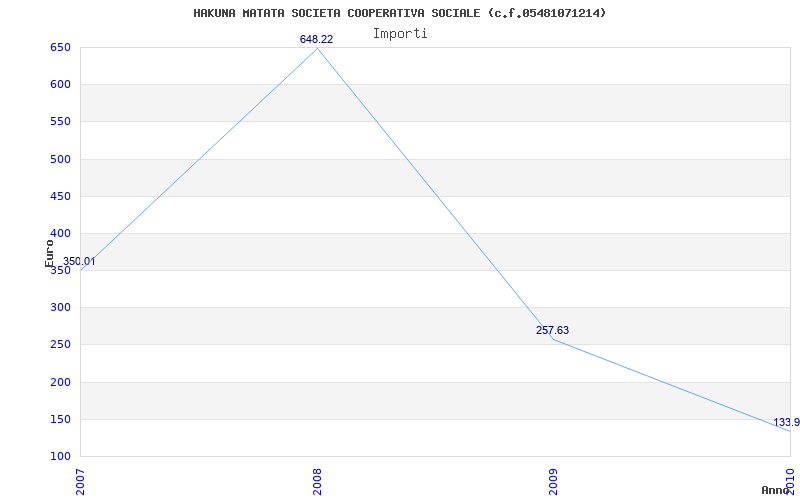Click the 2009 x-axis label
800x500 pixels.
pyautogui.click(x=554, y=482)
